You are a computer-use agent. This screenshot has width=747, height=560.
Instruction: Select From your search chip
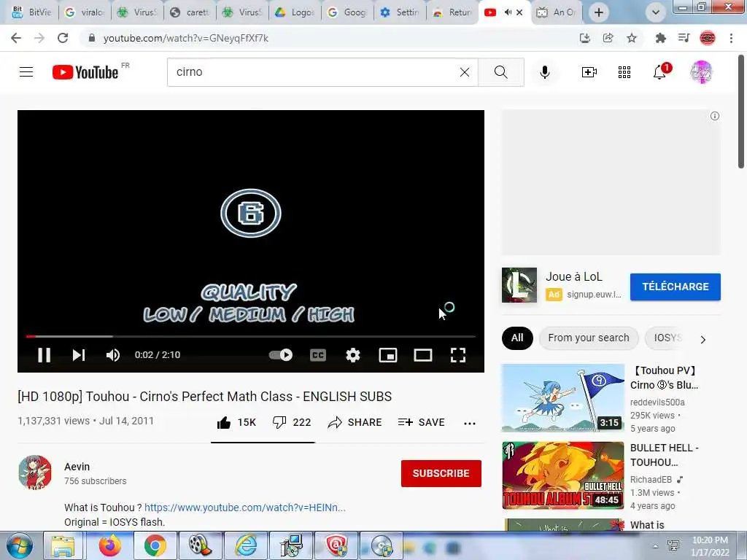tap(589, 338)
